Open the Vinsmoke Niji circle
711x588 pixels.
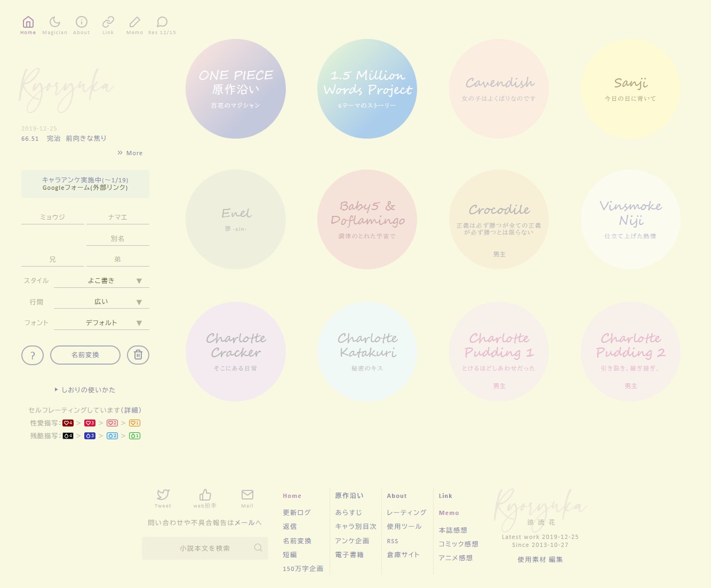631,220
